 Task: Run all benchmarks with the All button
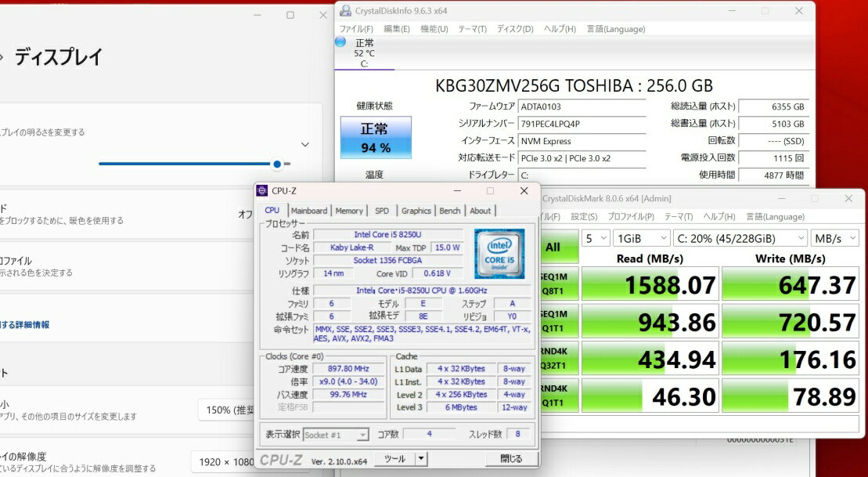click(554, 248)
